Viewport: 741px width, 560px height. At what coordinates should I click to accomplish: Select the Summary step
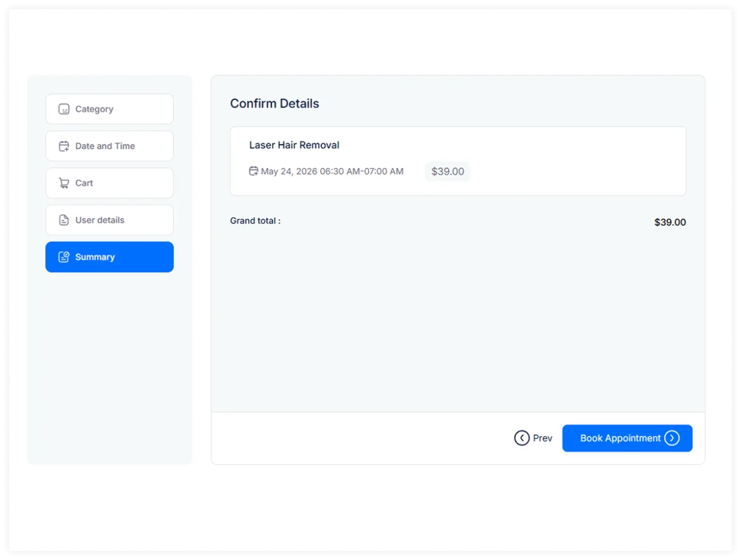click(109, 257)
